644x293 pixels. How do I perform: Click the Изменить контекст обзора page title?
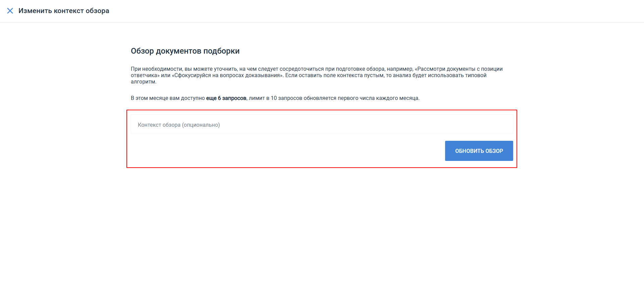click(x=64, y=11)
